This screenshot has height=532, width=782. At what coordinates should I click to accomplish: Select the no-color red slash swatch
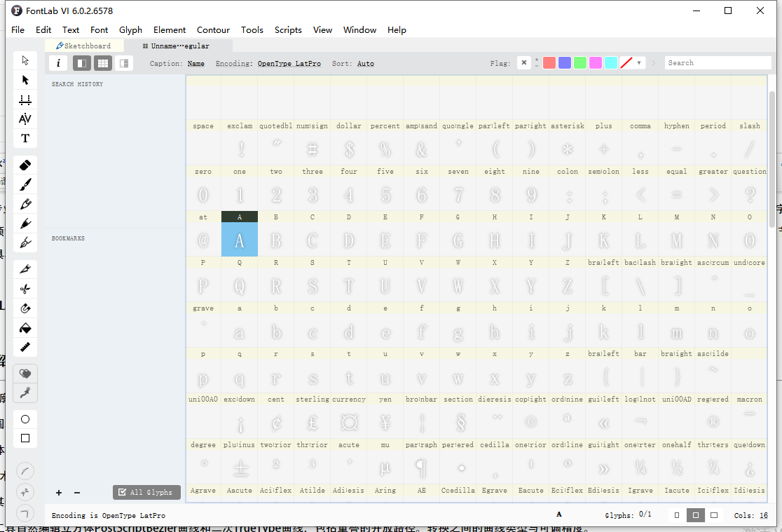pos(626,63)
